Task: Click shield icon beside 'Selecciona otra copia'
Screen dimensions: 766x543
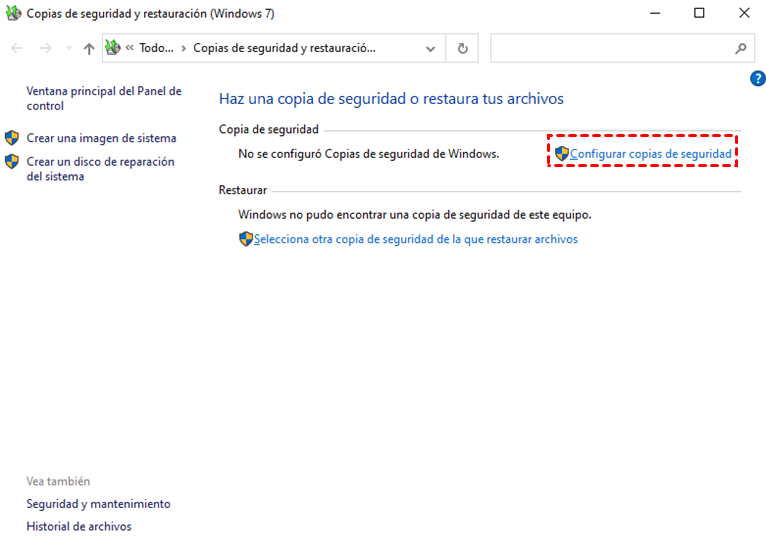Action: 246,239
